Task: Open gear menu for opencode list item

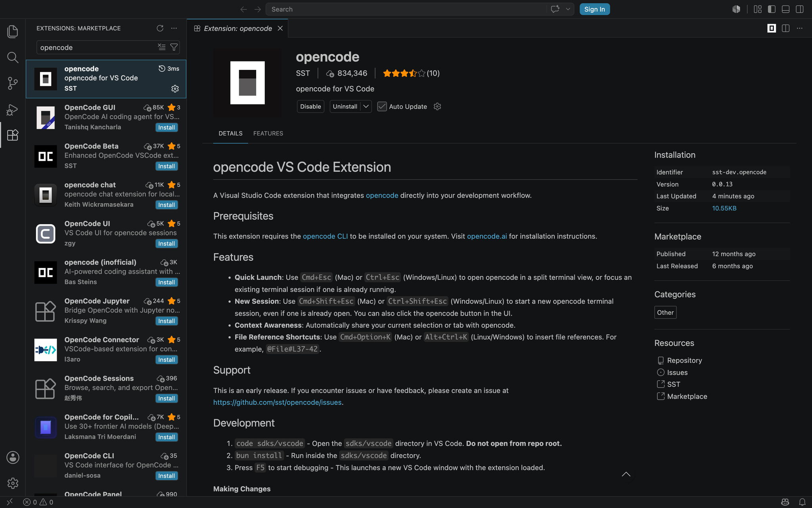Action: (175, 89)
